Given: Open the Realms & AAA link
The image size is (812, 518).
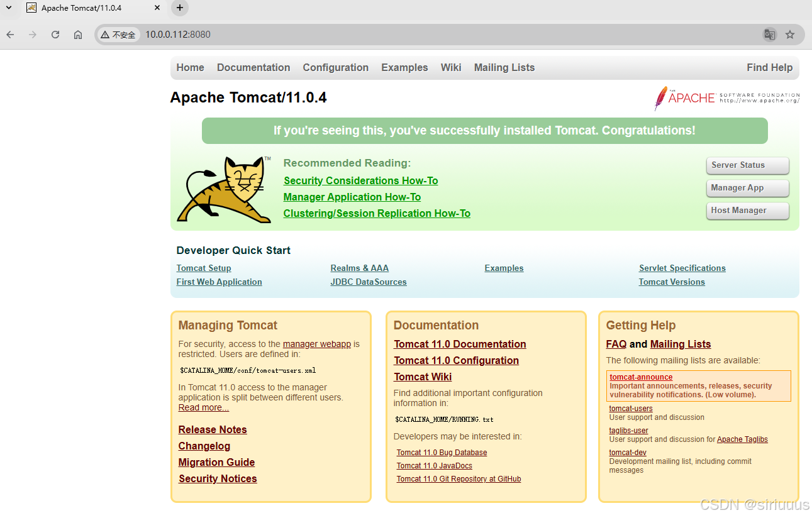Looking at the screenshot, I should coord(359,268).
